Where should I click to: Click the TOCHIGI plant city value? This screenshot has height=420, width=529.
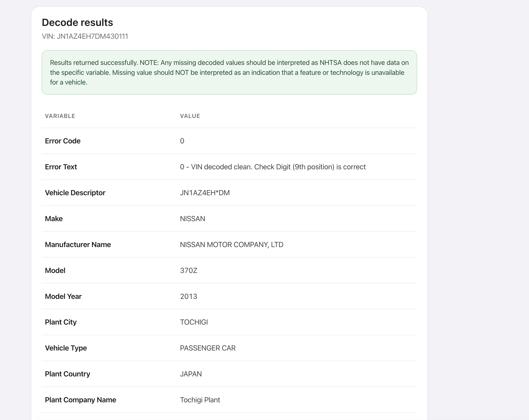click(x=194, y=322)
